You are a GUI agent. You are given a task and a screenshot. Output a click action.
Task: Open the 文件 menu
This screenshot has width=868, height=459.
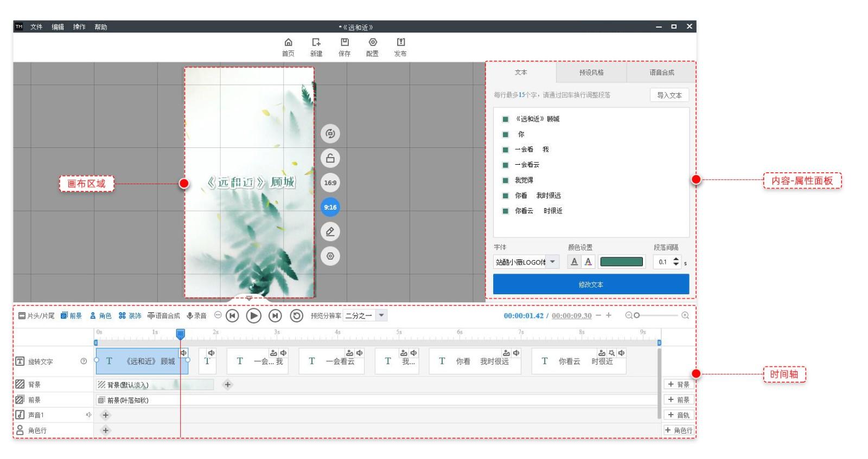pyautogui.click(x=36, y=27)
